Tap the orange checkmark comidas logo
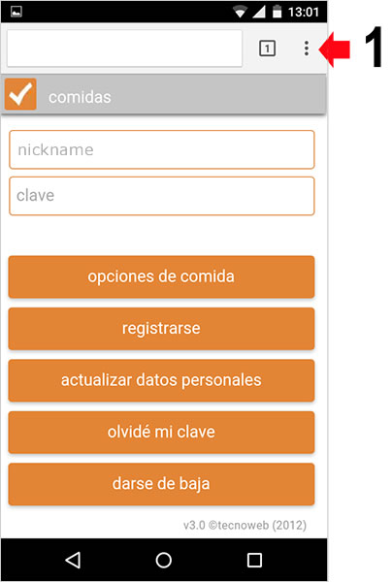This screenshot has width=392, height=582. pyautogui.click(x=20, y=94)
